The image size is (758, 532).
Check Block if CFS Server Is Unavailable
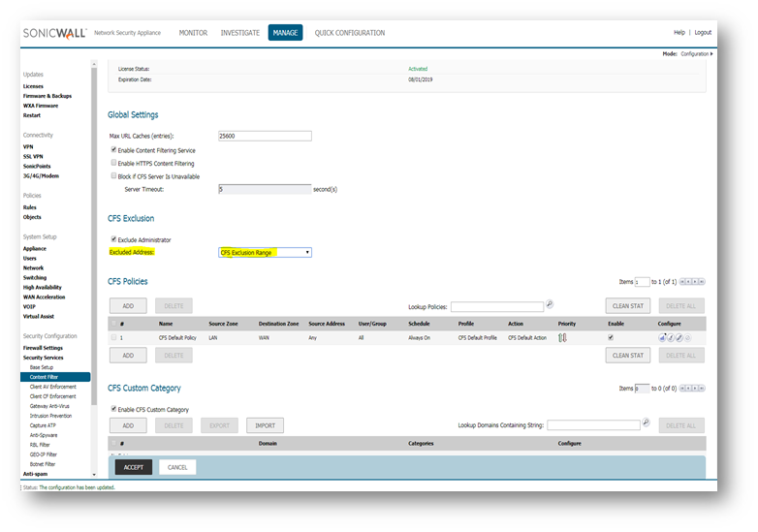coord(113,176)
